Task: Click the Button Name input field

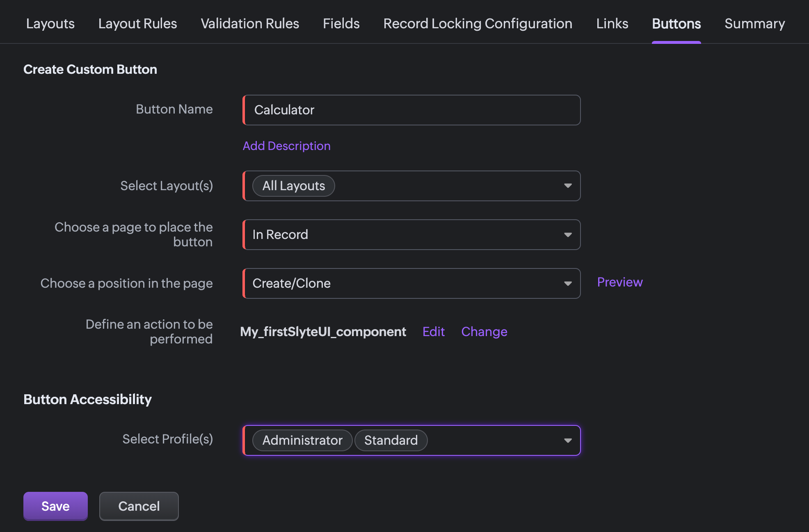Action: (x=411, y=110)
